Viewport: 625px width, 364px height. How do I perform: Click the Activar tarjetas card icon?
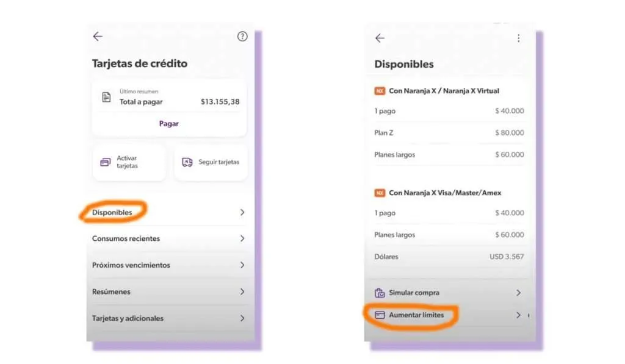point(105,162)
